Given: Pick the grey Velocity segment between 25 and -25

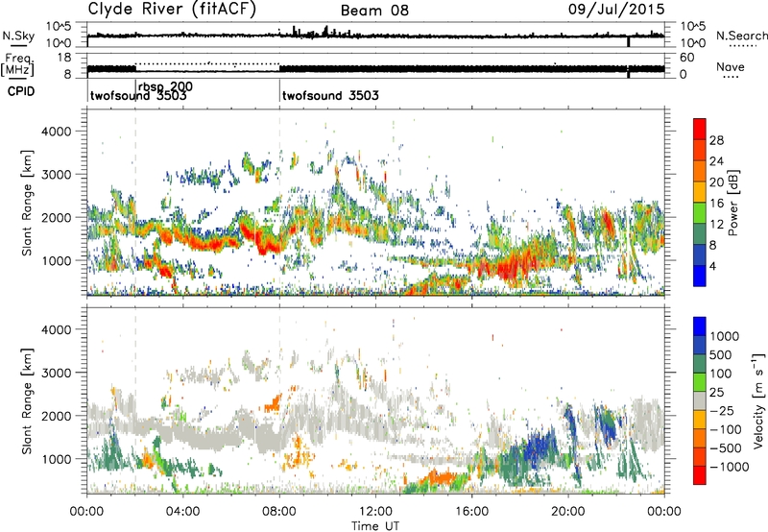Looking at the screenshot, I should click(x=700, y=401).
